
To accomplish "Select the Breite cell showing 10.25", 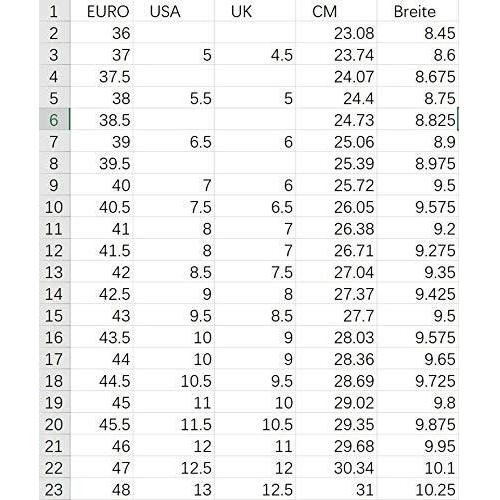I will pos(417,489).
